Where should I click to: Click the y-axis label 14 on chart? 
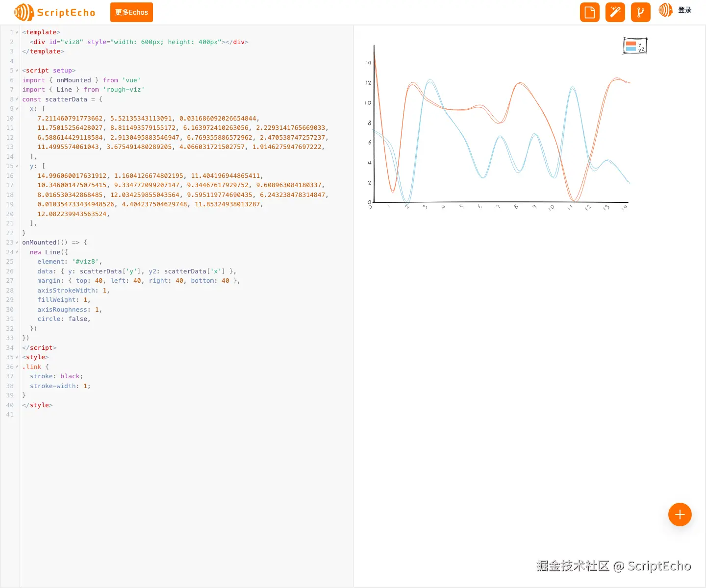368,63
